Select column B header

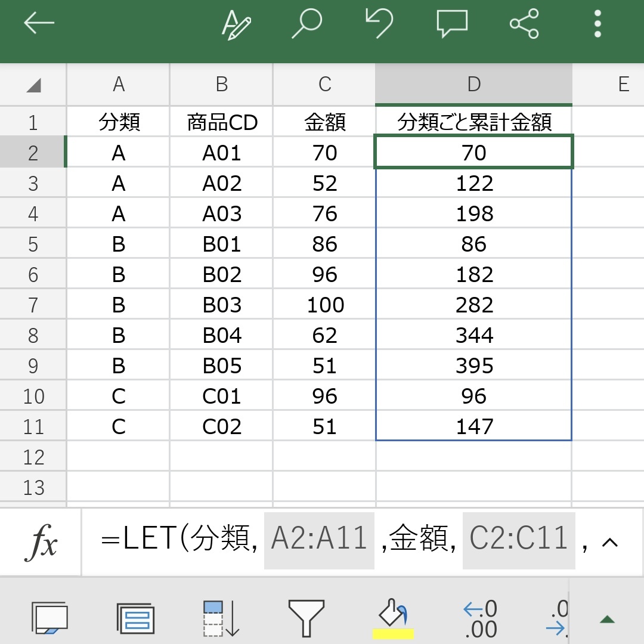click(x=221, y=84)
